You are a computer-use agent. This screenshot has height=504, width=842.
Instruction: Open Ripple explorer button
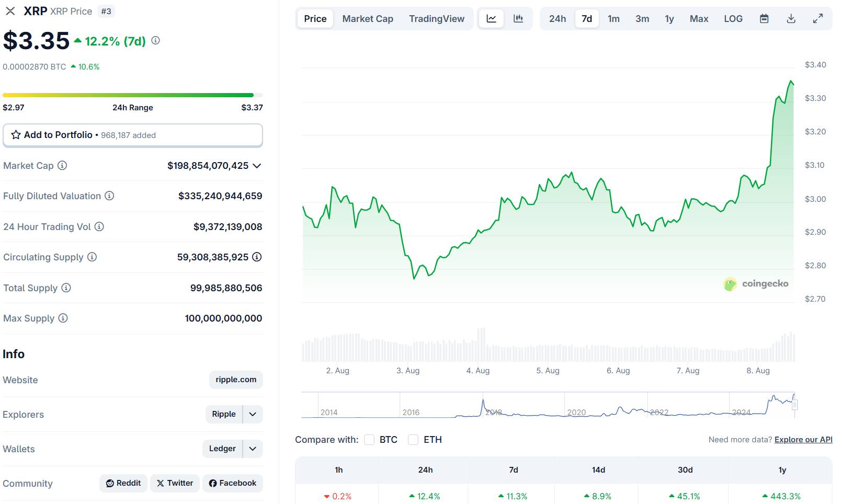pyautogui.click(x=224, y=414)
